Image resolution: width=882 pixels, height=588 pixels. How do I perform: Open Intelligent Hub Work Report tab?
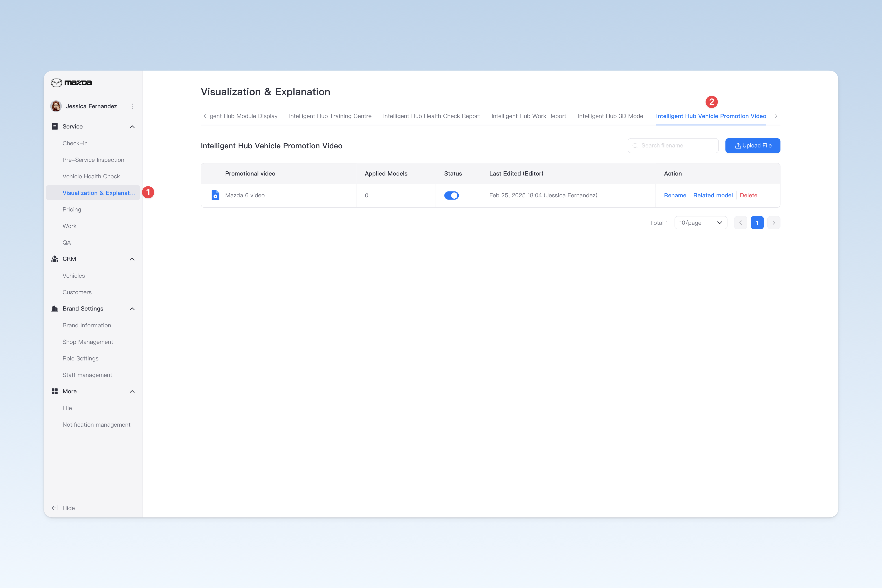click(x=529, y=116)
